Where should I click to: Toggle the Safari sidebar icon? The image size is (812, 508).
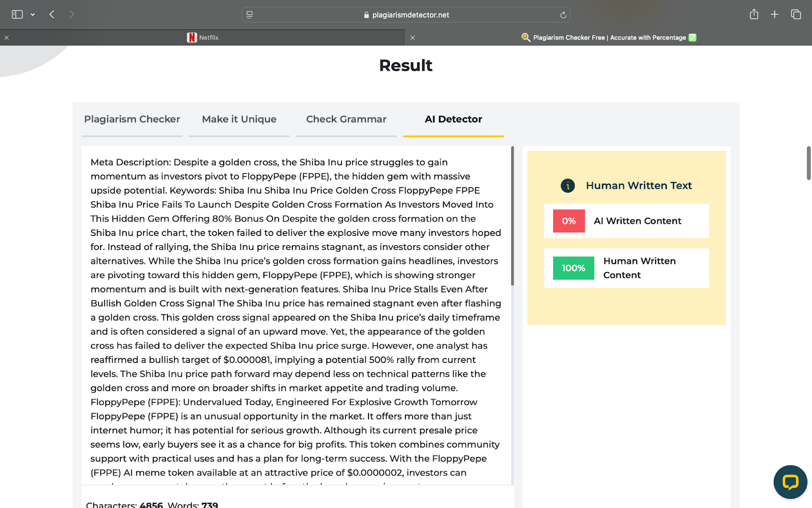[17, 15]
